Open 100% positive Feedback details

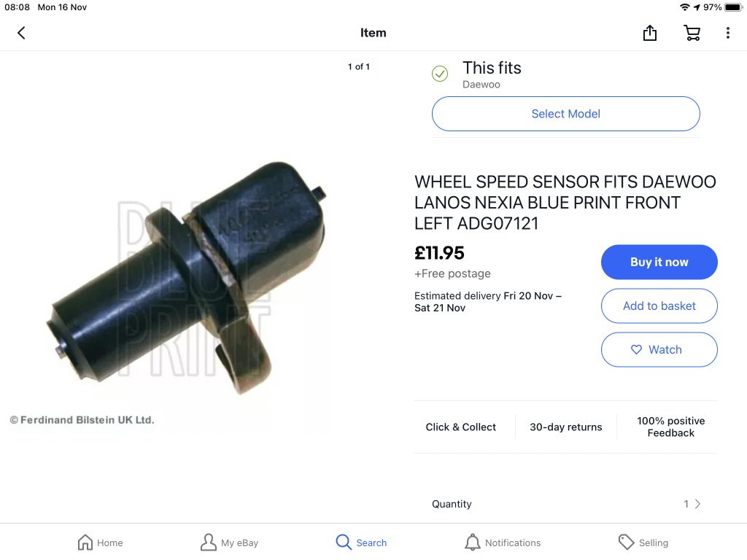pos(670,427)
